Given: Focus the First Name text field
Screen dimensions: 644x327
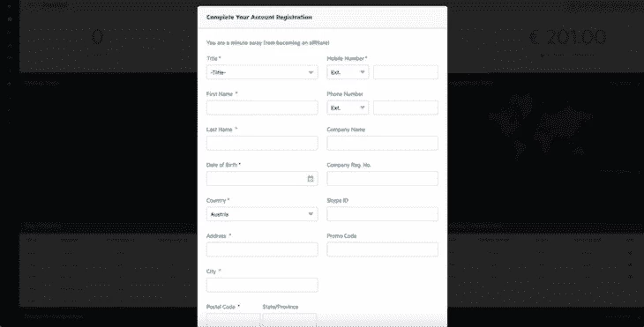Looking at the screenshot, I should 262,108.
